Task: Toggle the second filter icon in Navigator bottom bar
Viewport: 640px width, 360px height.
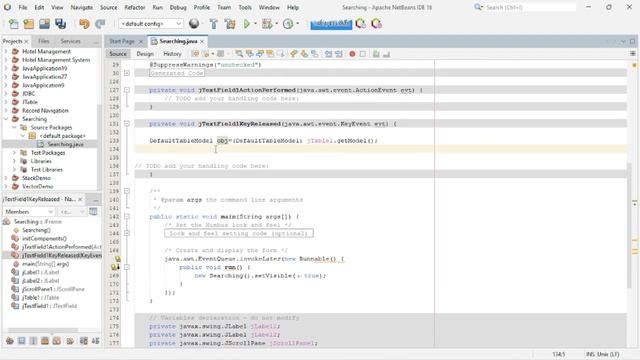Action: coord(22,341)
